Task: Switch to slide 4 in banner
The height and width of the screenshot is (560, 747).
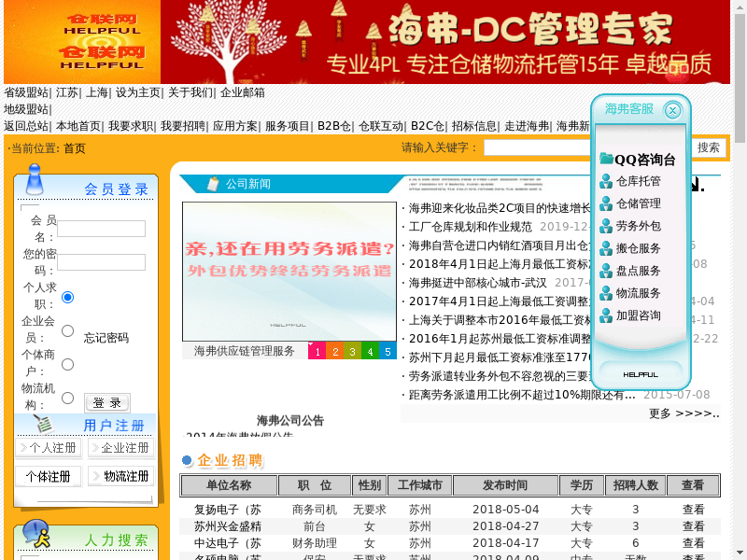Action: pyautogui.click(x=370, y=352)
